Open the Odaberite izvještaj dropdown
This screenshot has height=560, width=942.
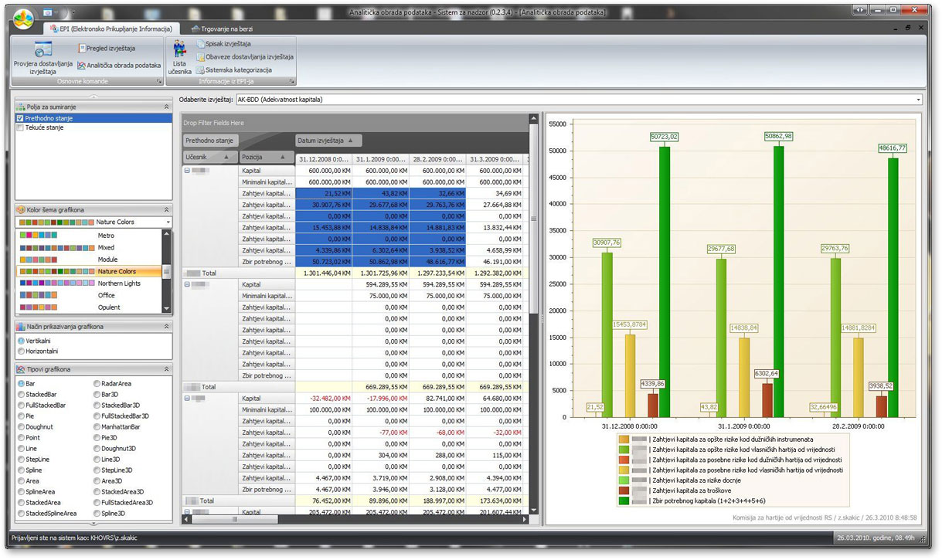coord(918,100)
